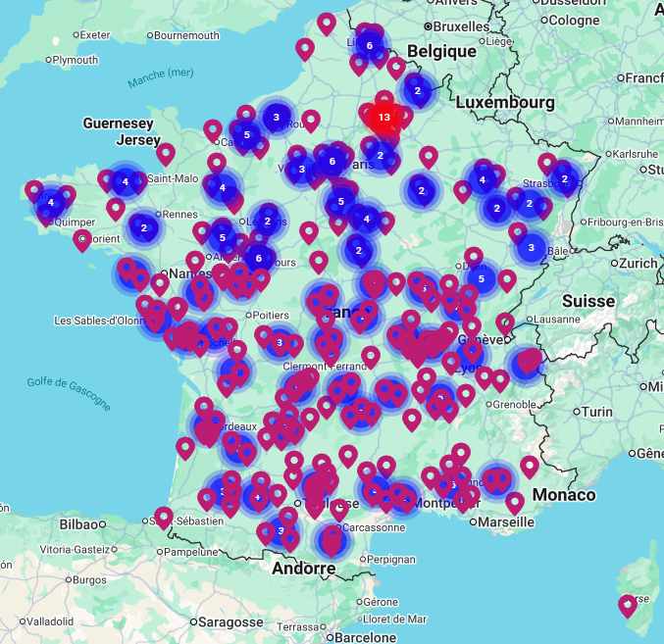This screenshot has height=644, width=664.
Task: Click the Golfe de Gascogne label
Action: (69, 394)
